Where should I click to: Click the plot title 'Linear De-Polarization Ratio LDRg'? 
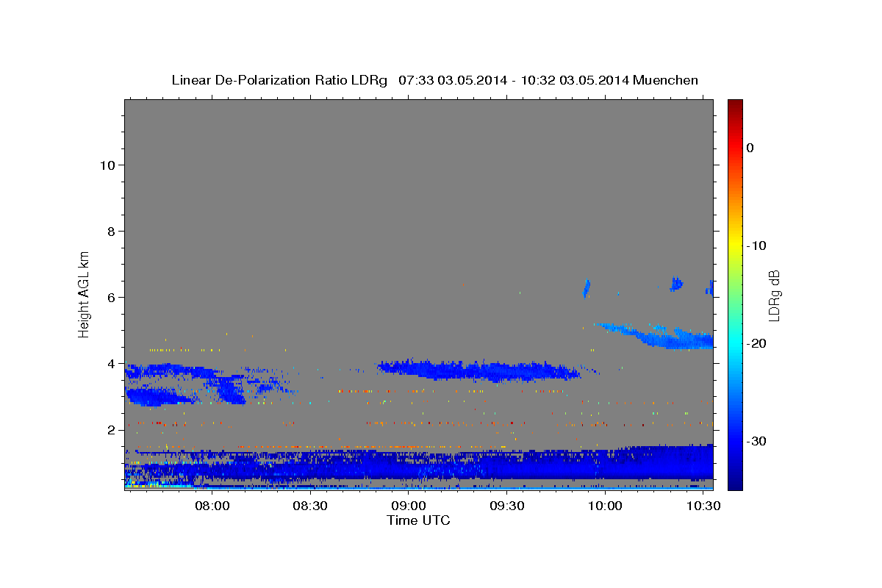pyautogui.click(x=279, y=80)
